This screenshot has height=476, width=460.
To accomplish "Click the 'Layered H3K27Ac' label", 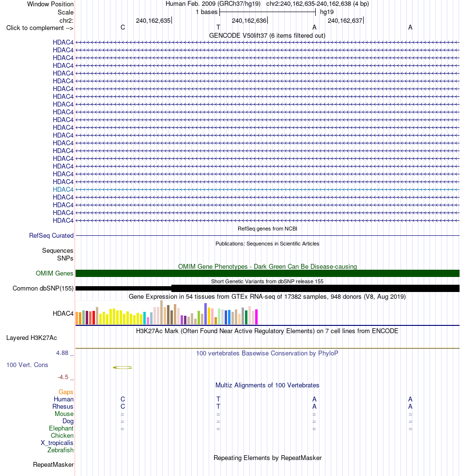I will click(31, 338).
